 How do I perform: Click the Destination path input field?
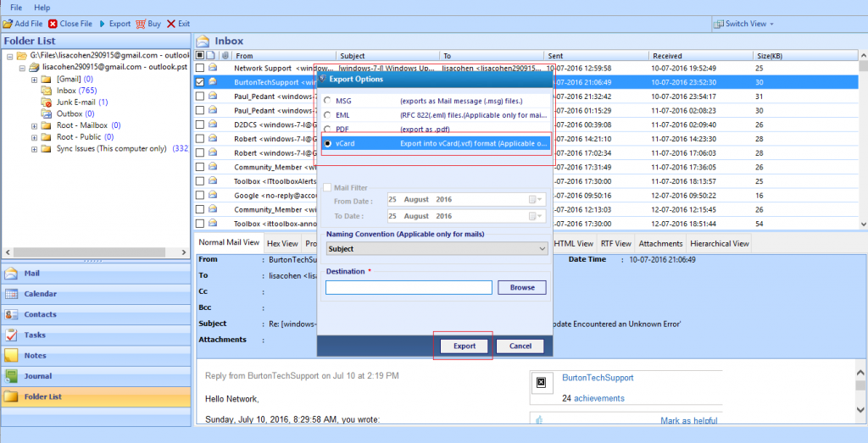click(x=409, y=288)
